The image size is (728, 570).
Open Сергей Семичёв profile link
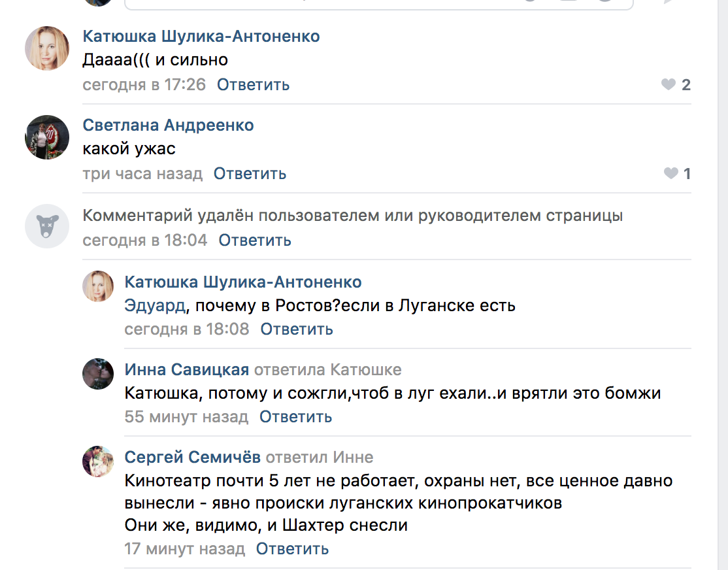coord(192,457)
